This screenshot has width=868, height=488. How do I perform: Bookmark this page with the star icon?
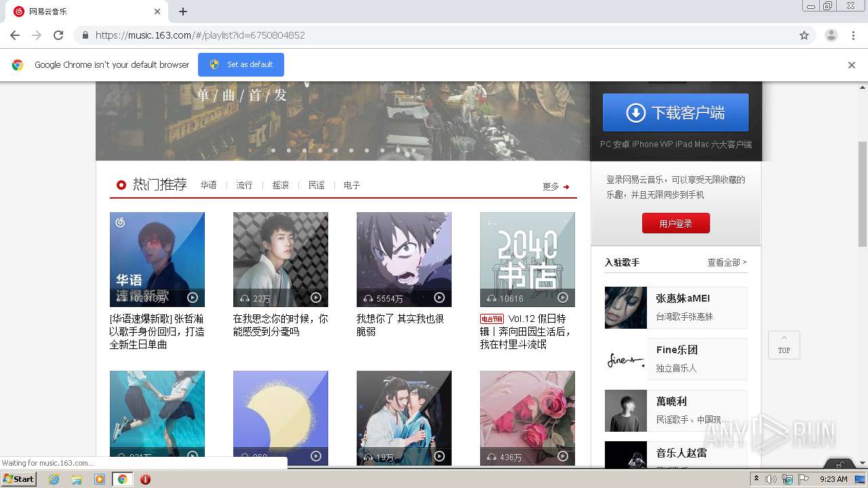click(804, 35)
